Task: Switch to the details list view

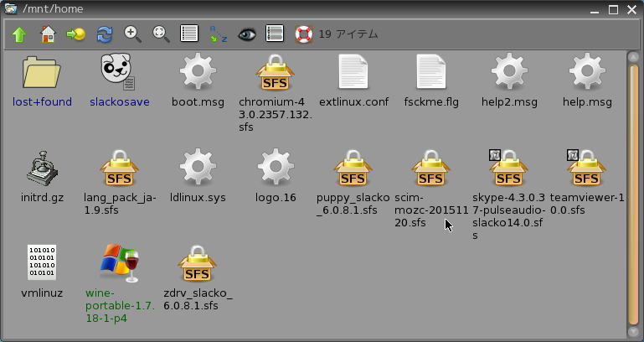Action: 189,34
